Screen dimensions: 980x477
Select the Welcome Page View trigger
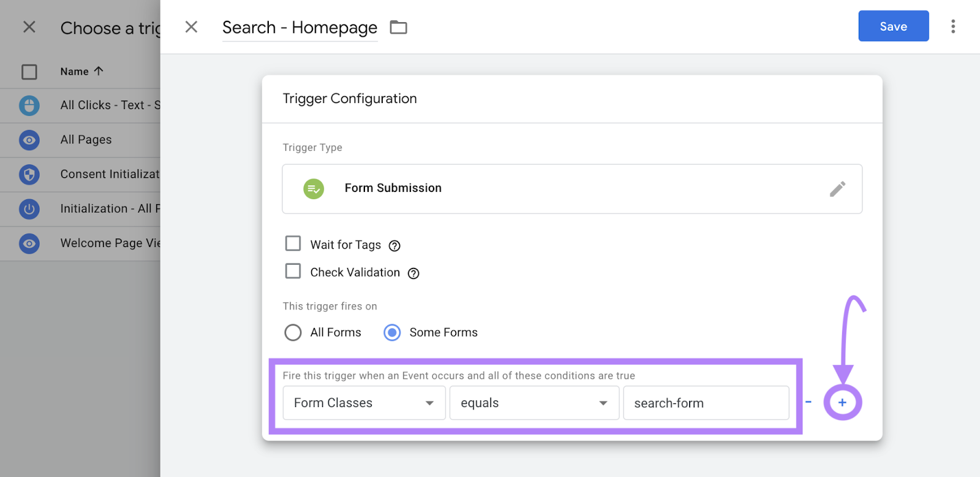109,243
